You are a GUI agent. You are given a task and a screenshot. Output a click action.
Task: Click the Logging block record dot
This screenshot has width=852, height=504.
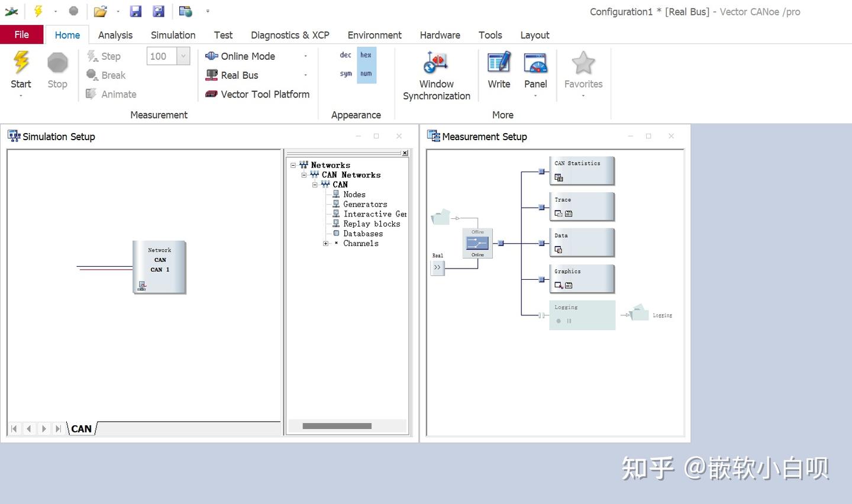[x=559, y=321]
